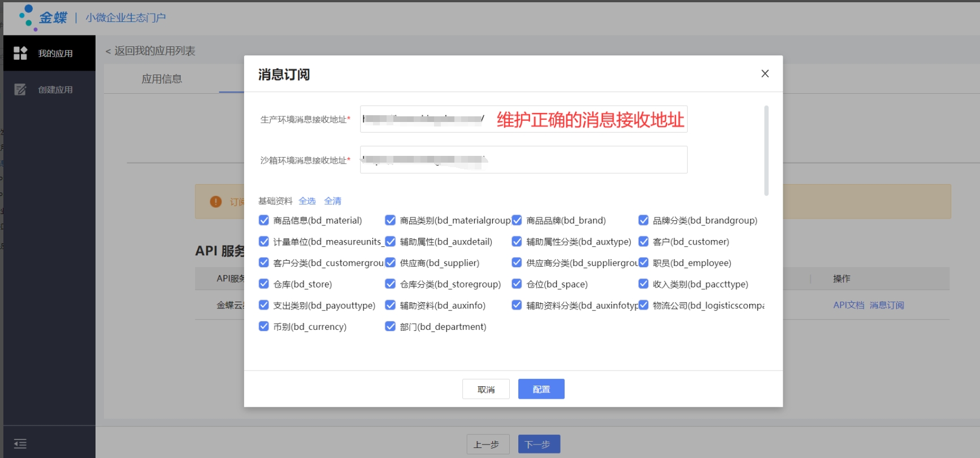Click the dialog vertical scrollbar
Screen dimensions: 980x458
click(766, 150)
